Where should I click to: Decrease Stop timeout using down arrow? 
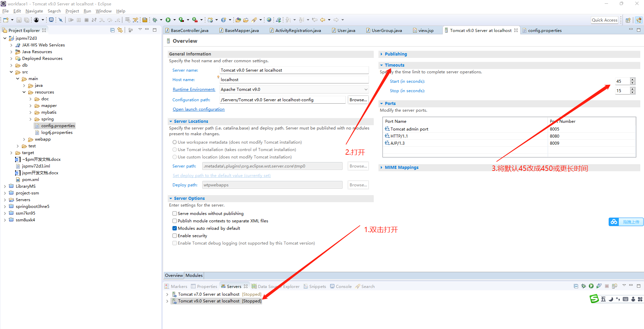tap(633, 93)
